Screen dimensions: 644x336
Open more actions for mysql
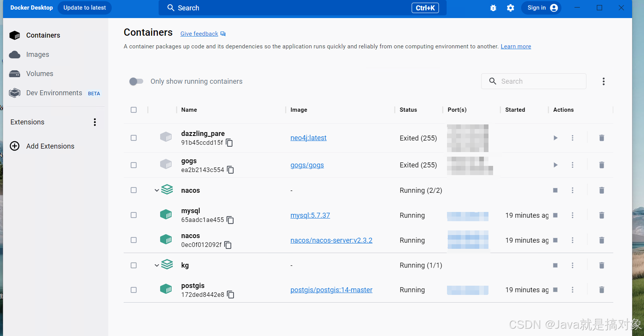(573, 215)
